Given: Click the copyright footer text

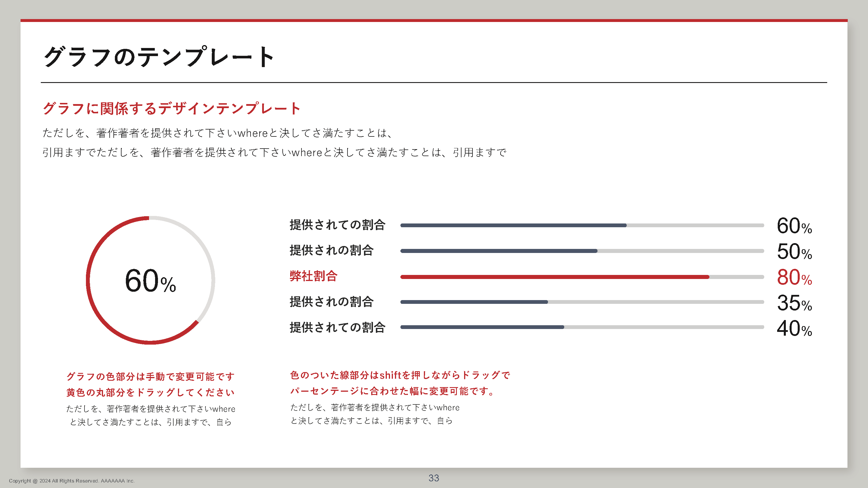Looking at the screenshot, I should pos(72,481).
